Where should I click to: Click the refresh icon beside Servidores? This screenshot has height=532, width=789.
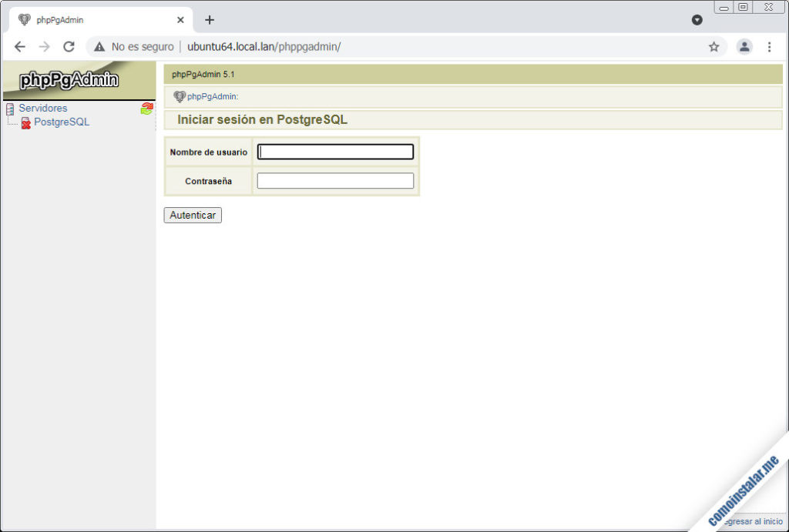pos(146,109)
